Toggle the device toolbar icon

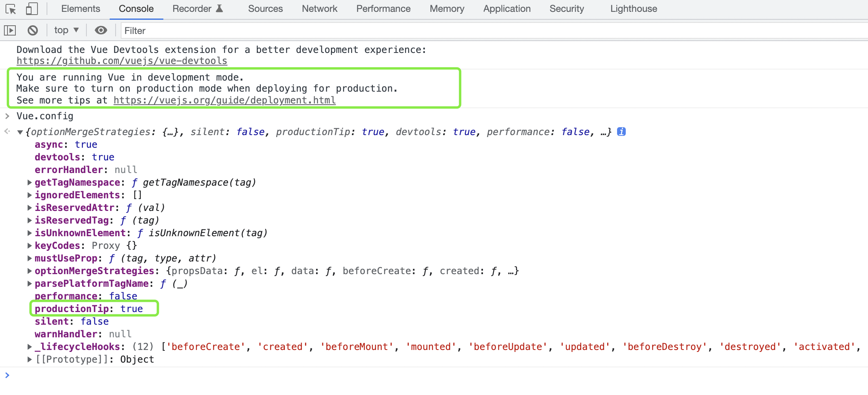click(x=32, y=9)
